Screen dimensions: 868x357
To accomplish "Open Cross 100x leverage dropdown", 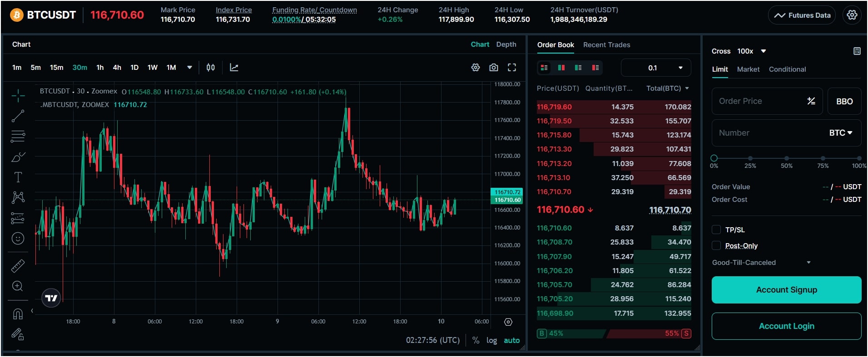I will (x=739, y=51).
